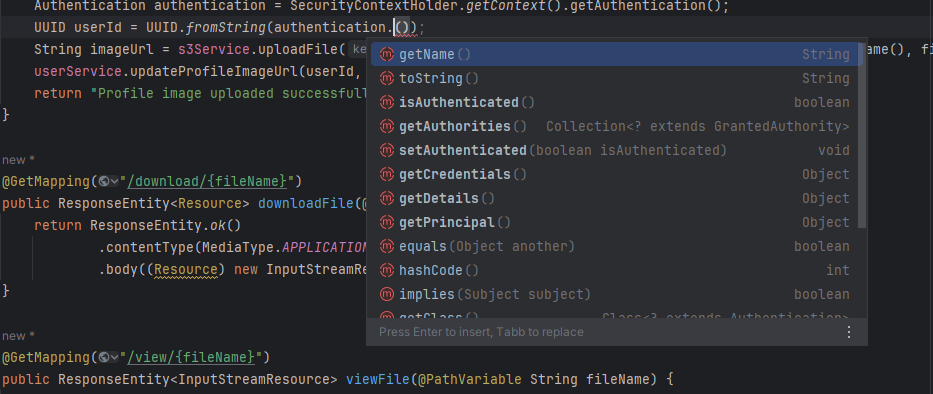This screenshot has height=394, width=933.
Task: Pick isAuthenticated() method suggestion
Action: tap(616, 102)
